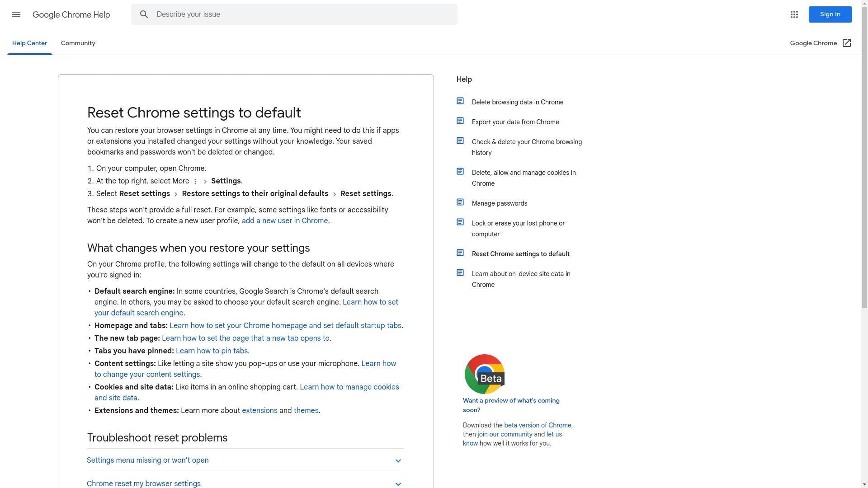Click the Sign in button
868x488 pixels.
(x=830, y=14)
